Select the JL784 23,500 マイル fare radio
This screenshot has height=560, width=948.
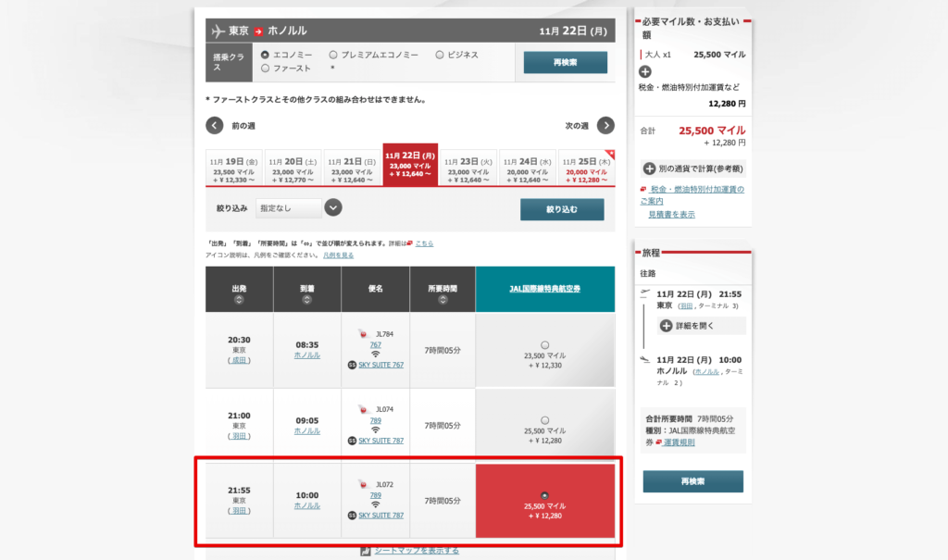[x=544, y=344]
